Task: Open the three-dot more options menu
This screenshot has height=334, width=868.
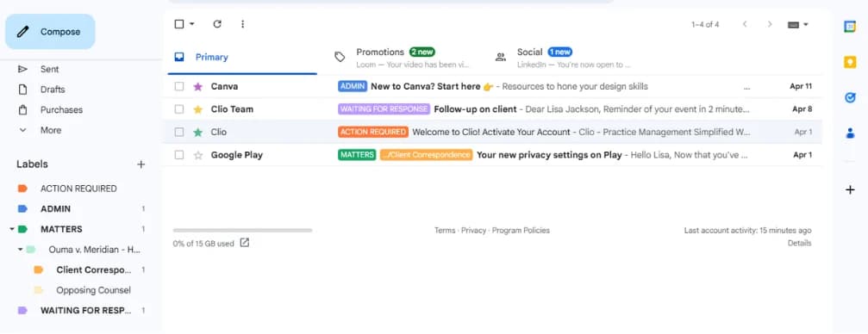Action: point(242,24)
